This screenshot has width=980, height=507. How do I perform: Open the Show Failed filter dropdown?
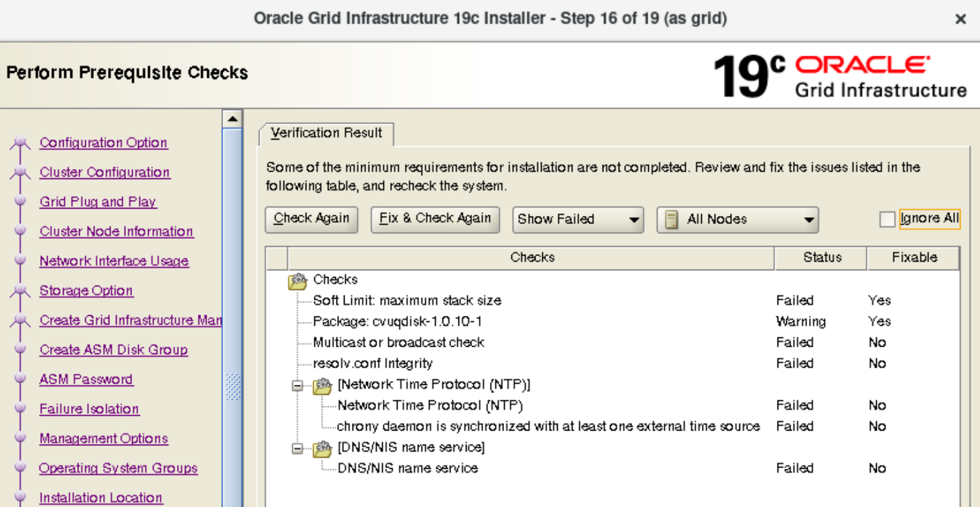tap(578, 219)
